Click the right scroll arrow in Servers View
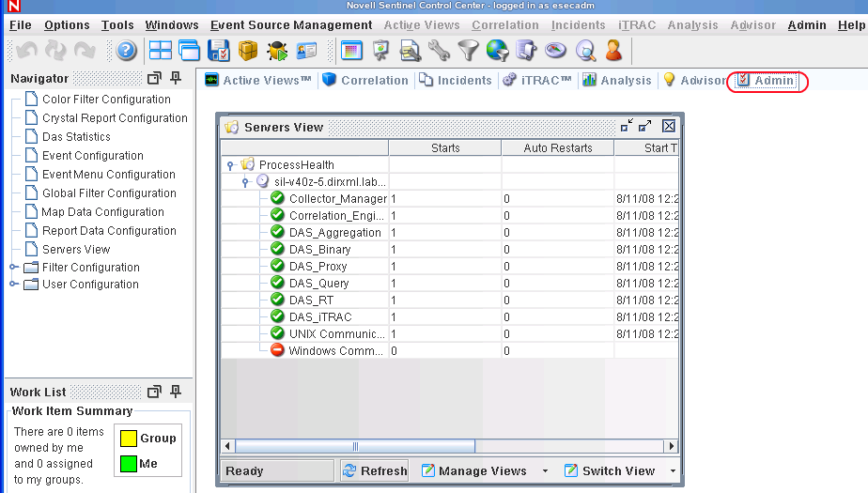The height and width of the screenshot is (493, 868). pyautogui.click(x=671, y=446)
